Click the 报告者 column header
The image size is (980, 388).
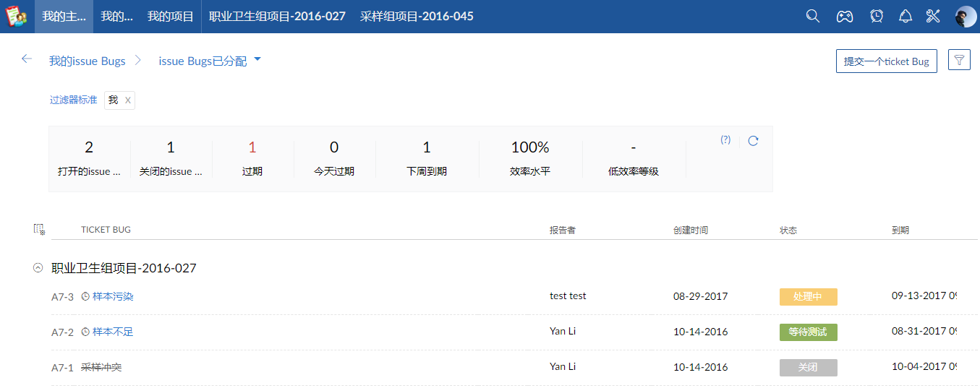[563, 230]
